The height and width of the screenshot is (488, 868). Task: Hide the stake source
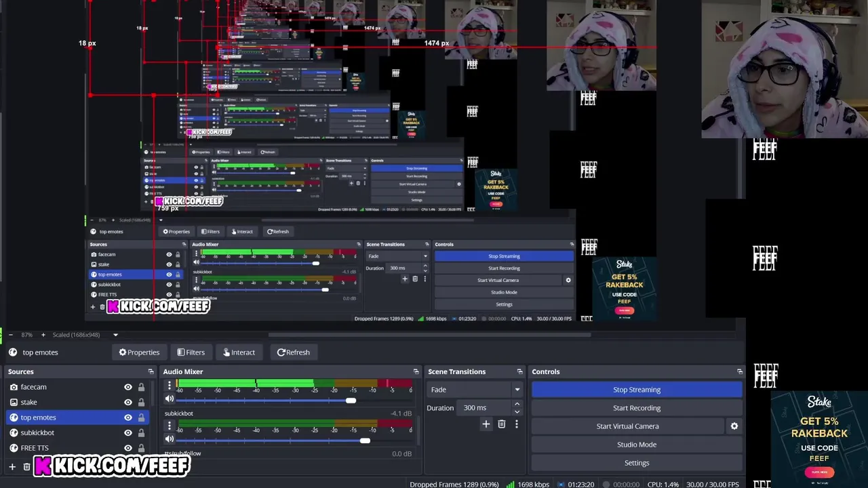click(x=128, y=402)
